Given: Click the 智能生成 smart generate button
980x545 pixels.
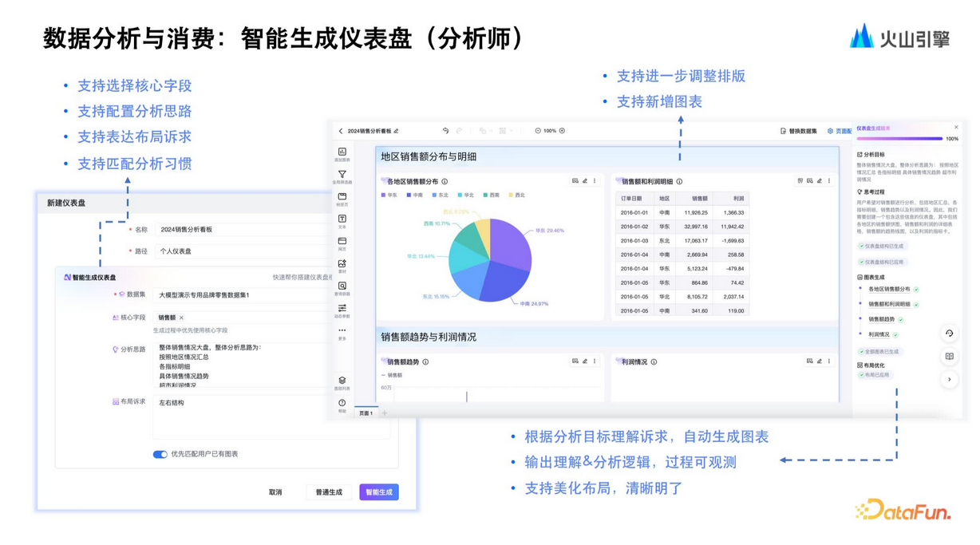Looking at the screenshot, I should click(x=379, y=492).
